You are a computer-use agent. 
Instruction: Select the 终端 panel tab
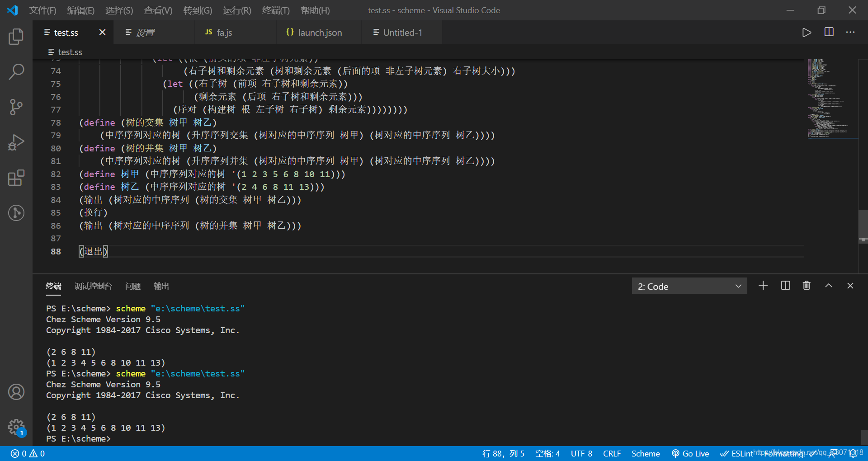tap(53, 286)
